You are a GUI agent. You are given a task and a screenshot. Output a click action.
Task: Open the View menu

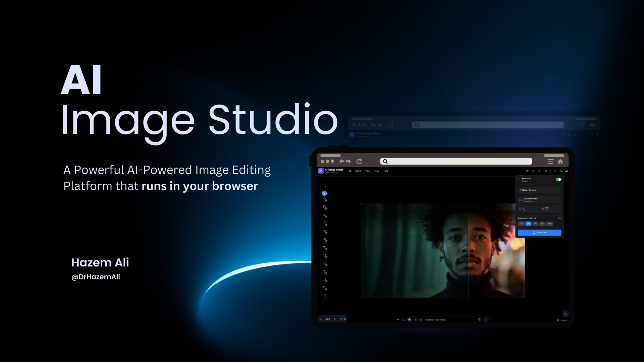tap(368, 171)
